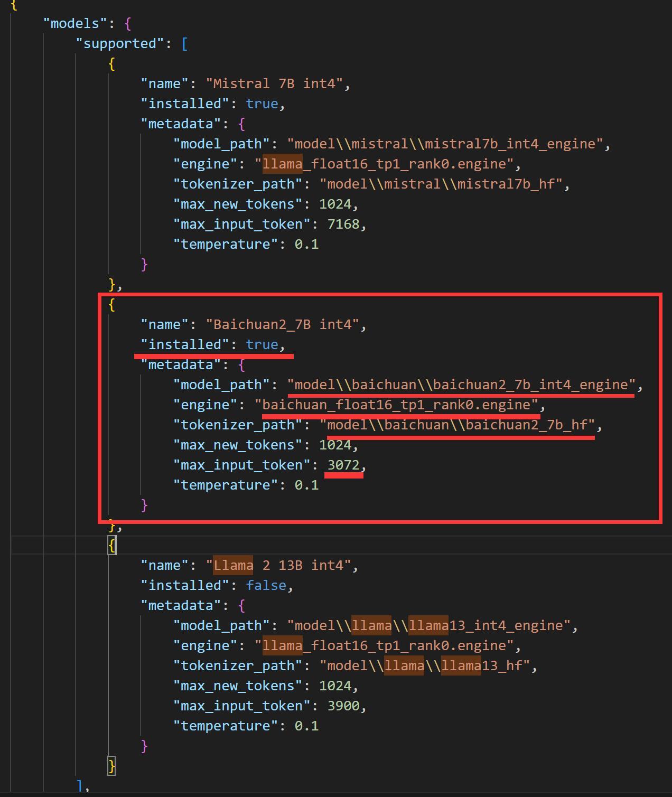This screenshot has width=672, height=797.
Task: Click the baichuan2_7b_int4_engine model_path value
Action: tap(461, 385)
